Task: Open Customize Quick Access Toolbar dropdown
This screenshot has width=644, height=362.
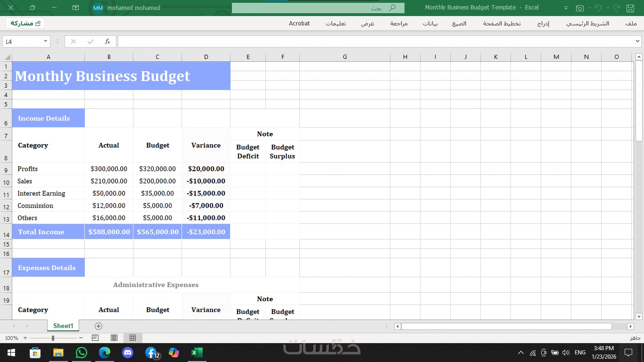Action: 566,8
